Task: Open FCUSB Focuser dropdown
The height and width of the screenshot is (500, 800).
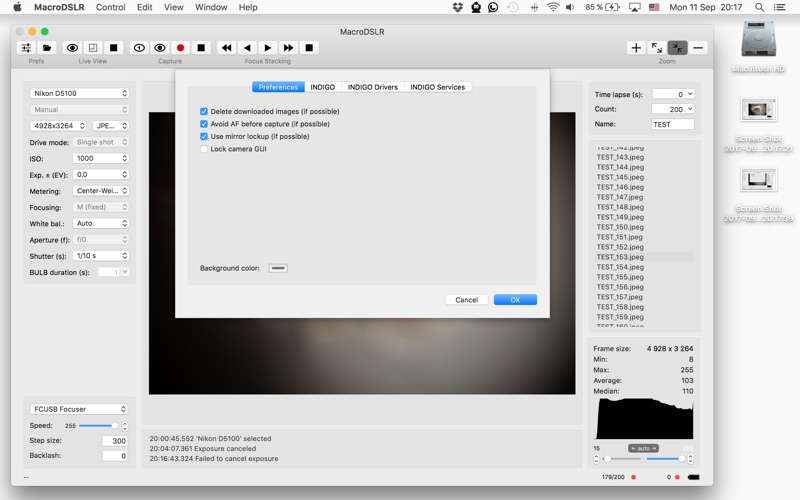Action: 80,409
